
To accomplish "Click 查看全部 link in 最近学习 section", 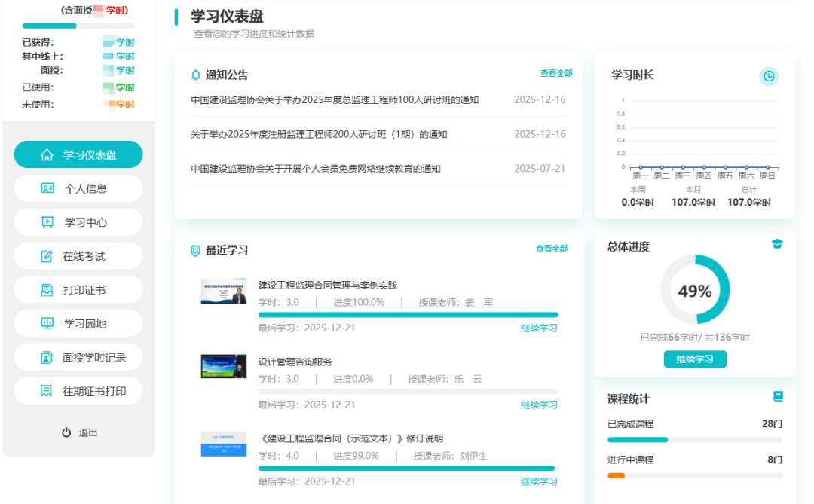I will tap(551, 249).
